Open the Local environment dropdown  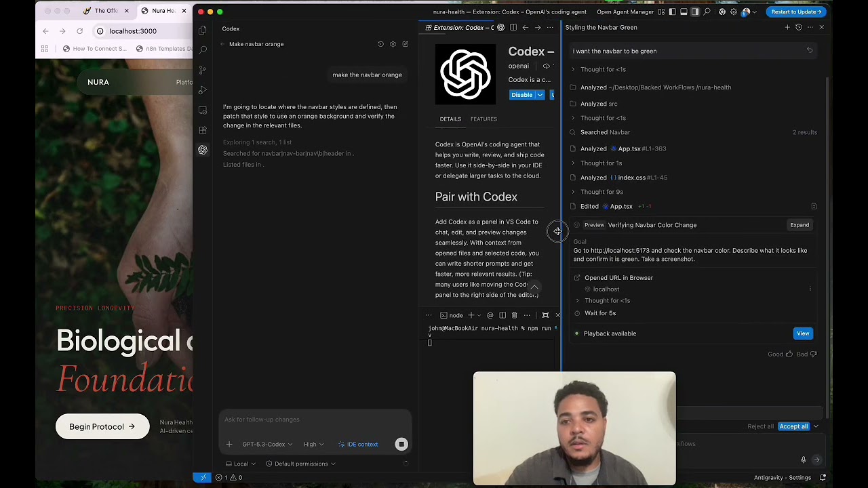241,464
